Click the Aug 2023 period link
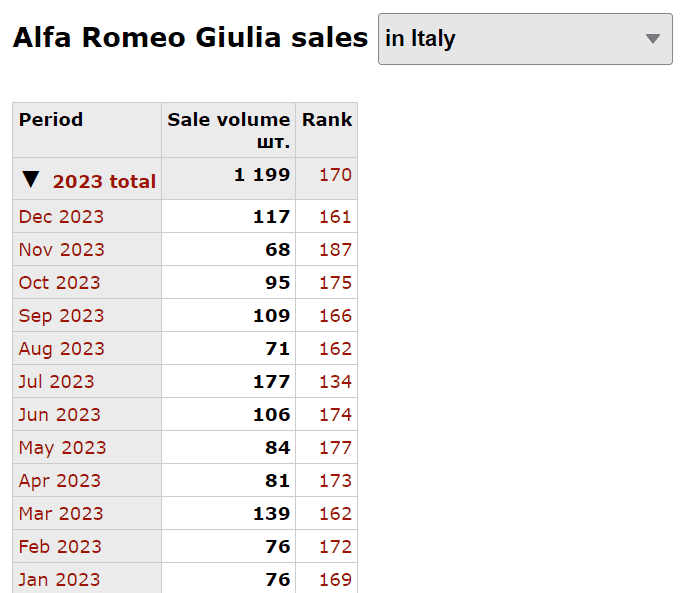 [x=62, y=349]
